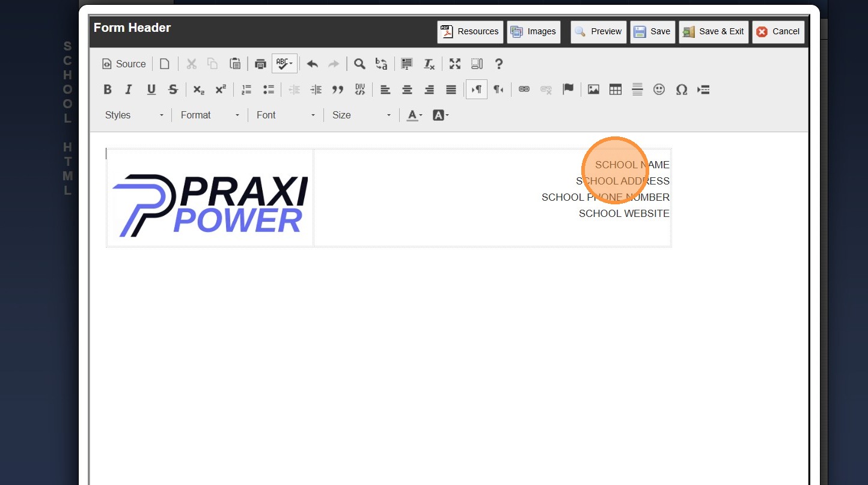The image size is (868, 485).
Task: Click the Unlink icon
Action: tap(546, 90)
